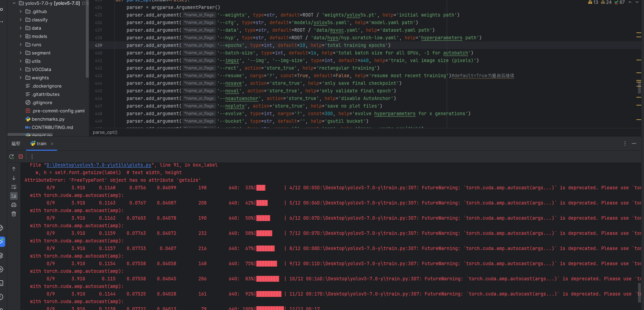
Task: Clear all console output with trash icon
Action: [x=14, y=214]
